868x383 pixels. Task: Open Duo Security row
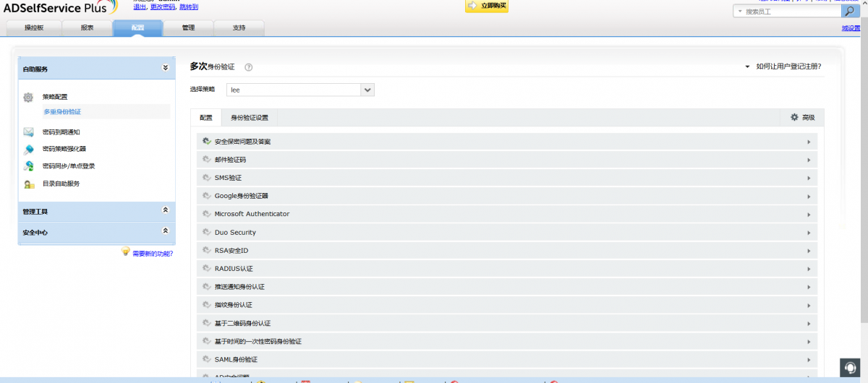507,233
